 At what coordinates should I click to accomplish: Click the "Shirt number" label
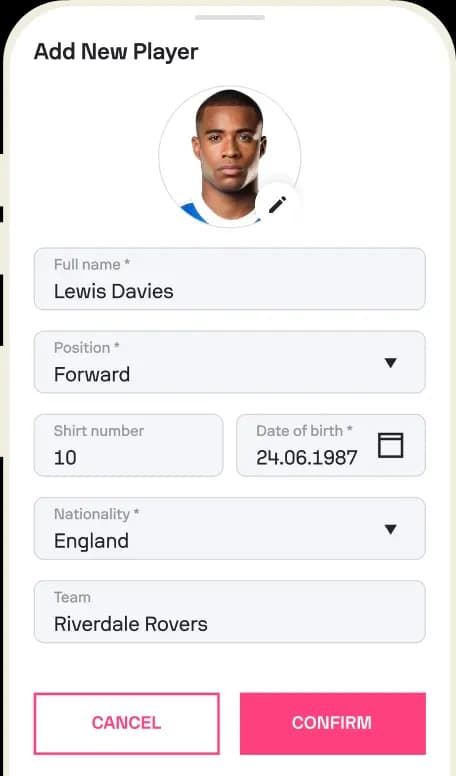pyautogui.click(x=99, y=431)
